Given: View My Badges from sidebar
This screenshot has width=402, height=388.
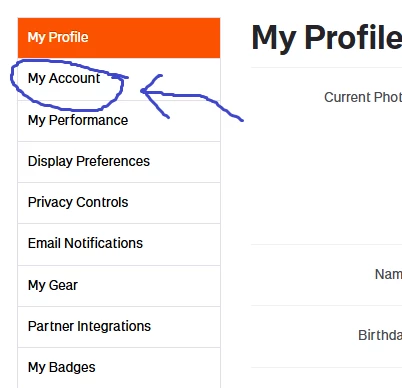Looking at the screenshot, I should [x=119, y=367].
